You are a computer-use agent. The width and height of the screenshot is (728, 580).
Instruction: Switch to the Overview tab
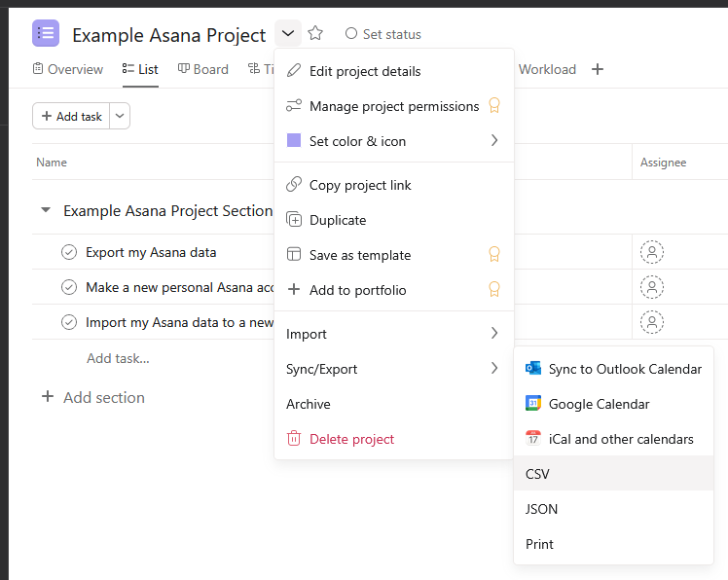(68, 69)
